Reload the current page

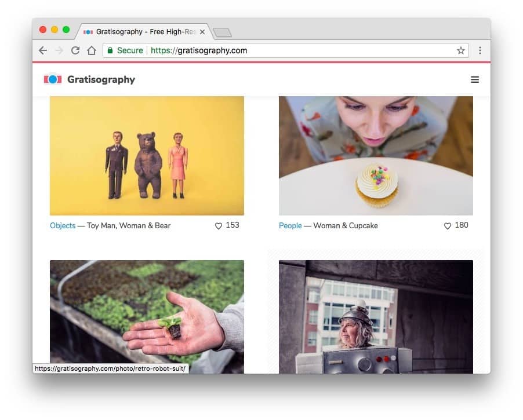75,50
